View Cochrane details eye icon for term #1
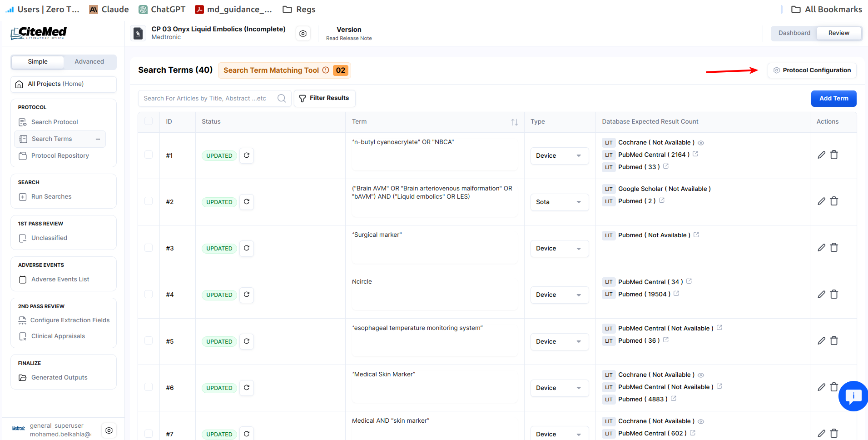The width and height of the screenshot is (868, 440). [701, 143]
